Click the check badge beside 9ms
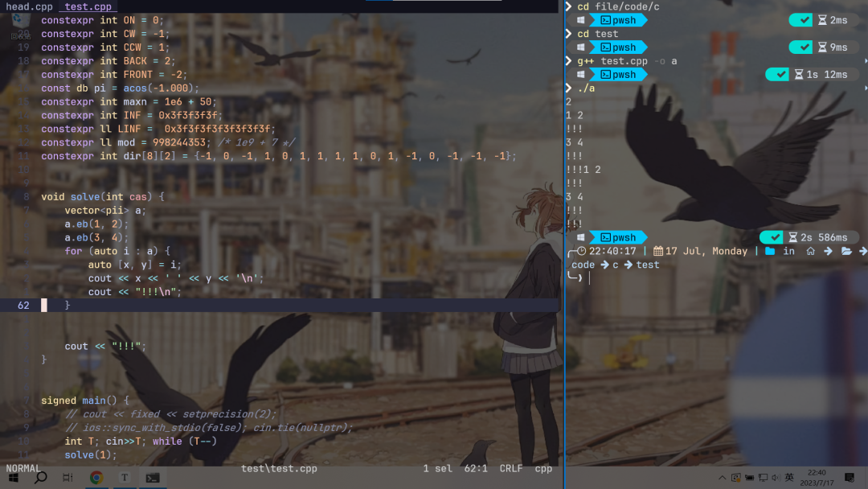This screenshot has width=868, height=489. [x=800, y=47]
